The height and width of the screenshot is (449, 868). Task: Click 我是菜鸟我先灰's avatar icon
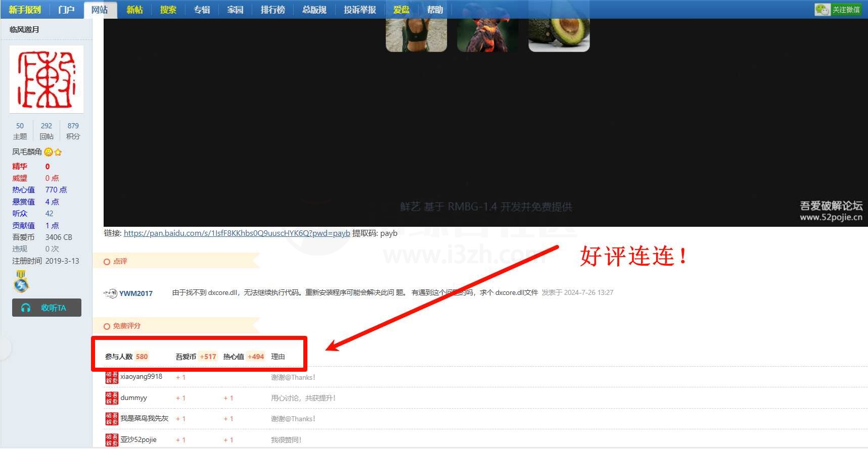[x=112, y=419]
